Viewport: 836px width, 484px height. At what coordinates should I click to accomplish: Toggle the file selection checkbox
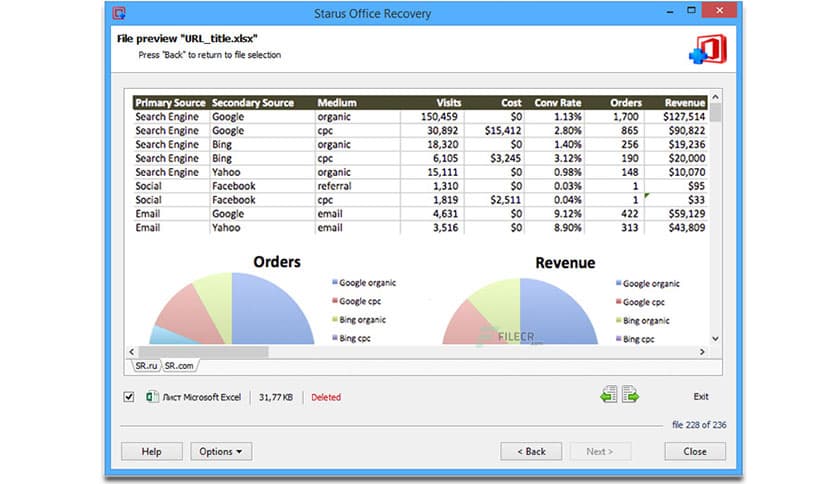pos(128,397)
